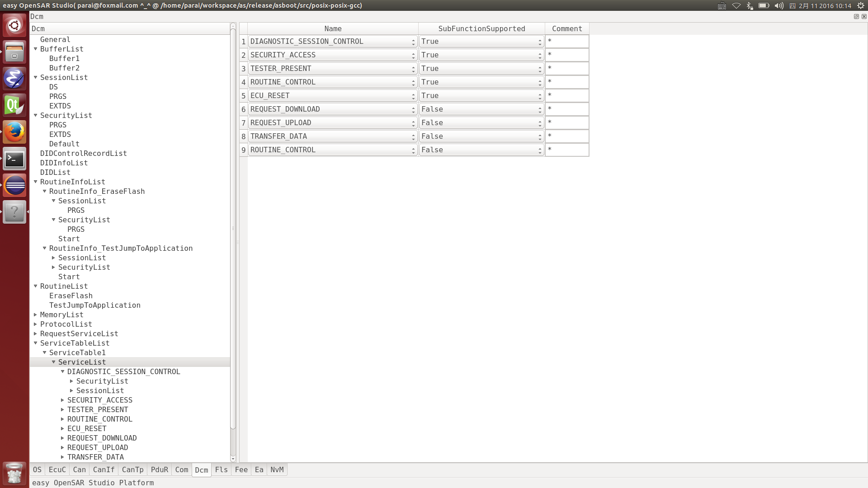
Task: Click the SECURITY_ACCESS service tree item
Action: point(99,400)
